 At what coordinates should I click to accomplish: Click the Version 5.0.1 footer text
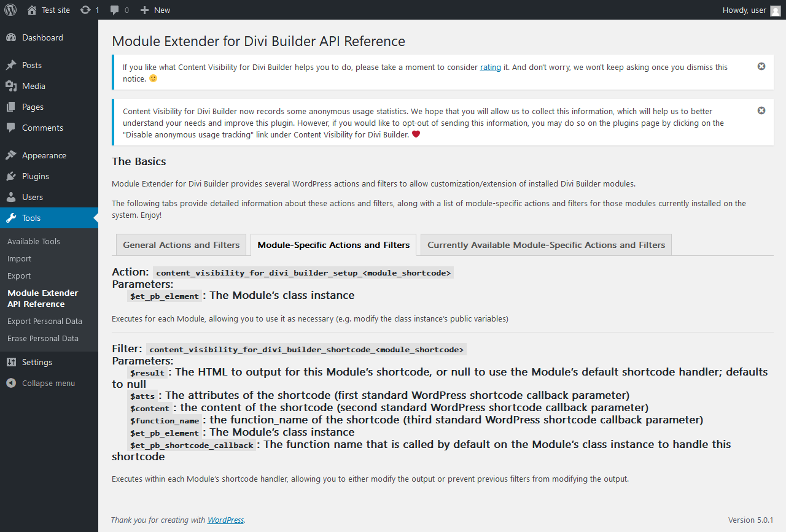(x=750, y=520)
